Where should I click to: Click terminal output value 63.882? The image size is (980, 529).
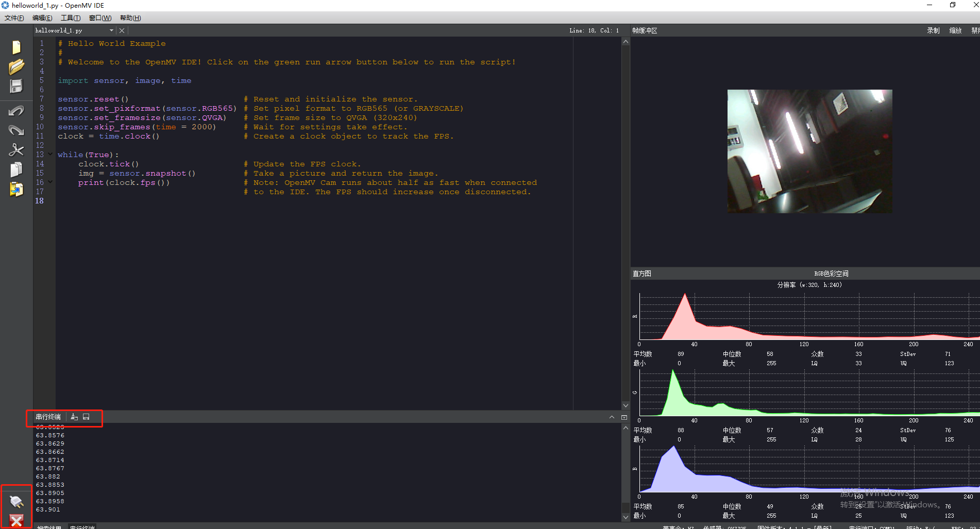48,476
